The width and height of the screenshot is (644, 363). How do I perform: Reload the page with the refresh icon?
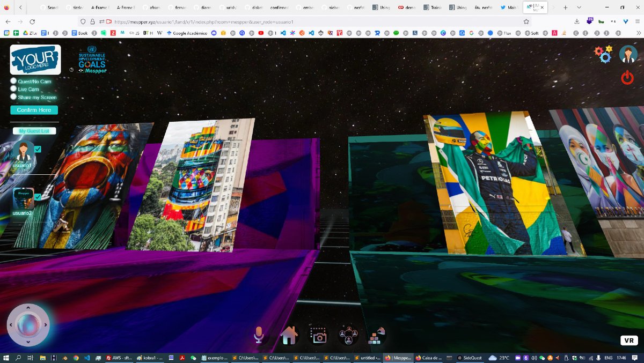click(x=32, y=21)
